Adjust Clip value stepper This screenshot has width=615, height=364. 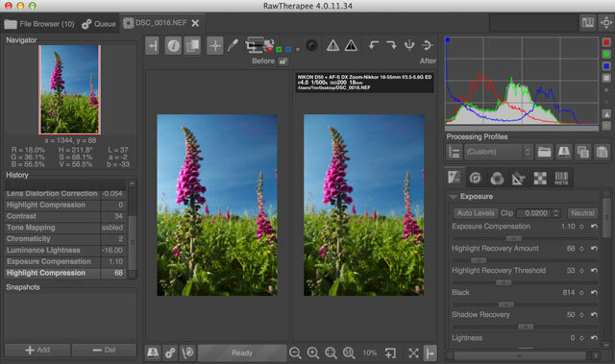[x=555, y=213]
